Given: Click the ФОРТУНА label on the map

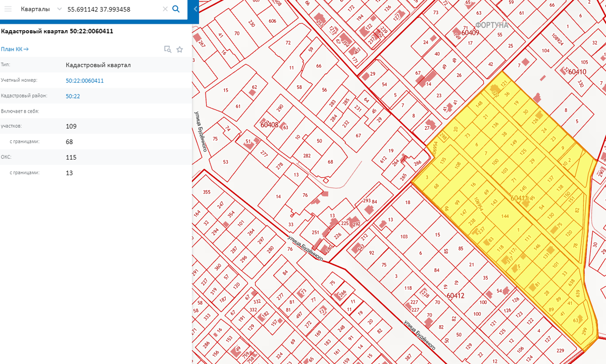Looking at the screenshot, I should (491, 25).
